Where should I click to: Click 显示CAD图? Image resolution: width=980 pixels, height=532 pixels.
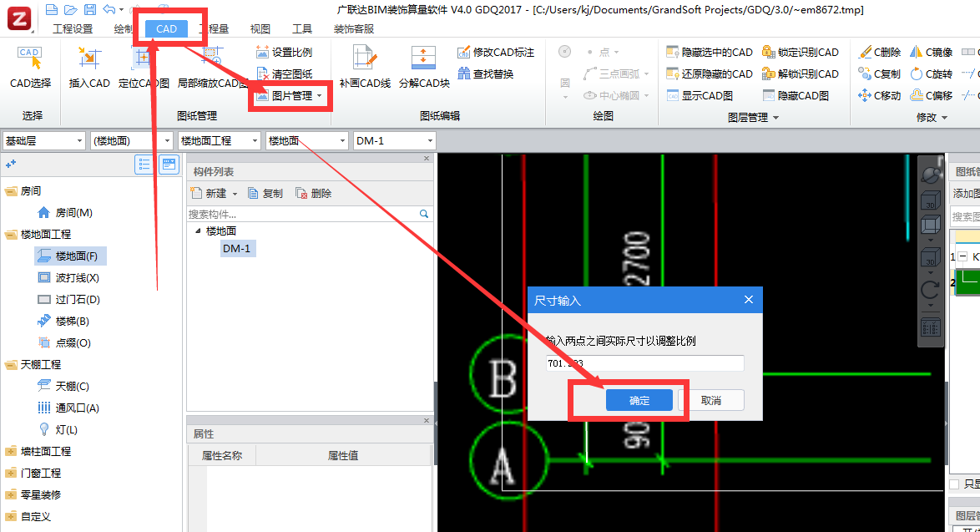[x=700, y=96]
